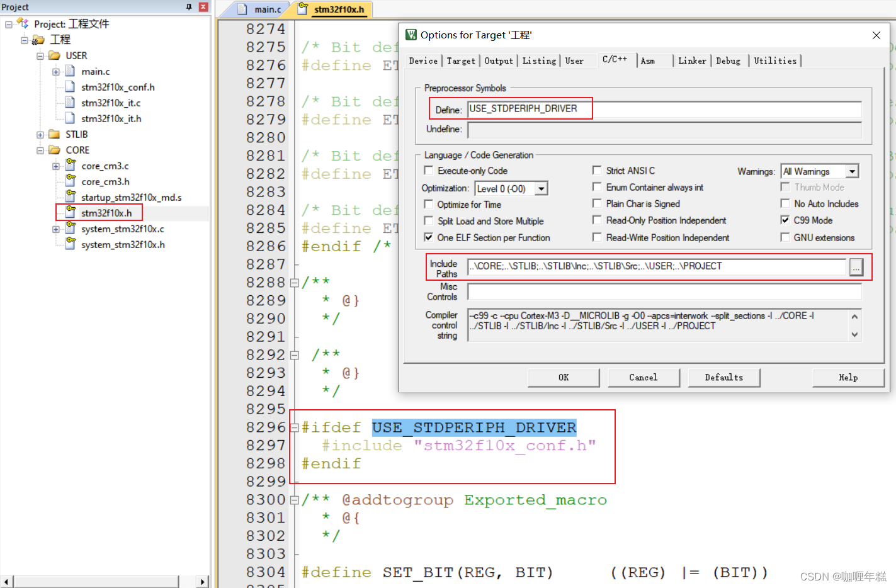896x588 pixels.
Task: Enable Strict ANSI C
Action: click(x=597, y=170)
